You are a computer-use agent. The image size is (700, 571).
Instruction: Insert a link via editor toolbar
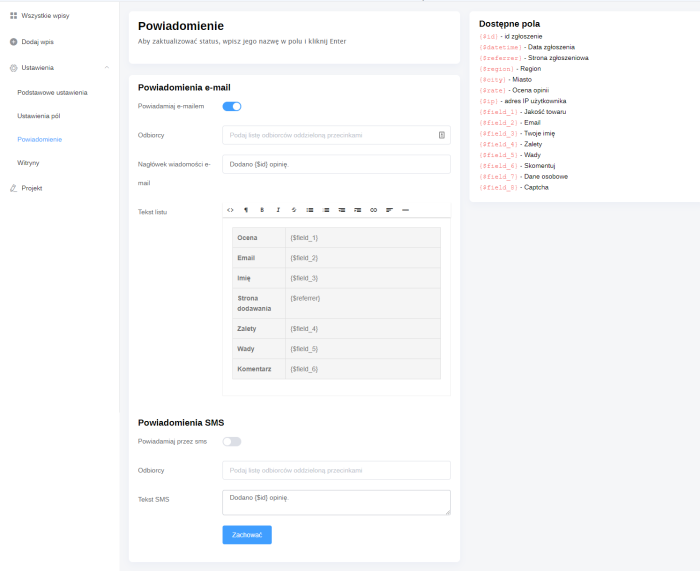374,210
